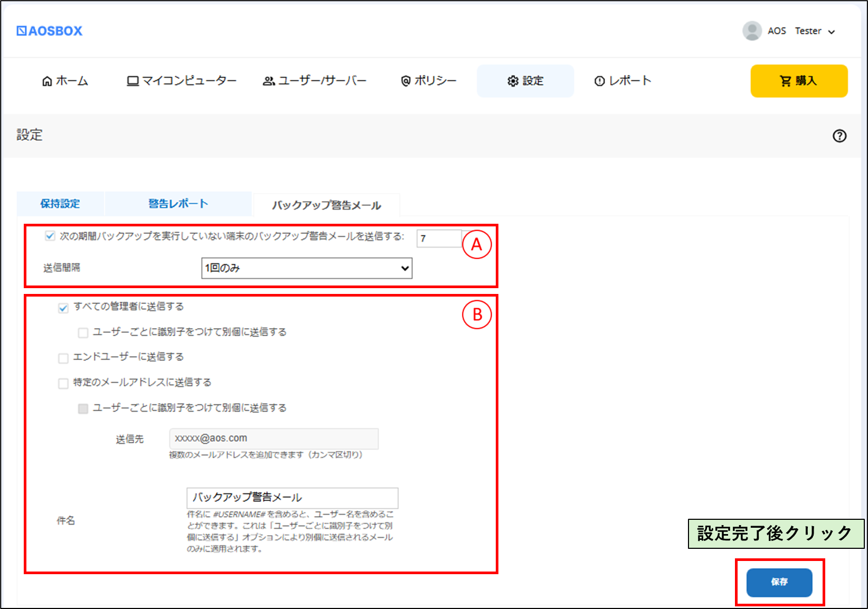Click the 送信間隔 label

click(62, 268)
